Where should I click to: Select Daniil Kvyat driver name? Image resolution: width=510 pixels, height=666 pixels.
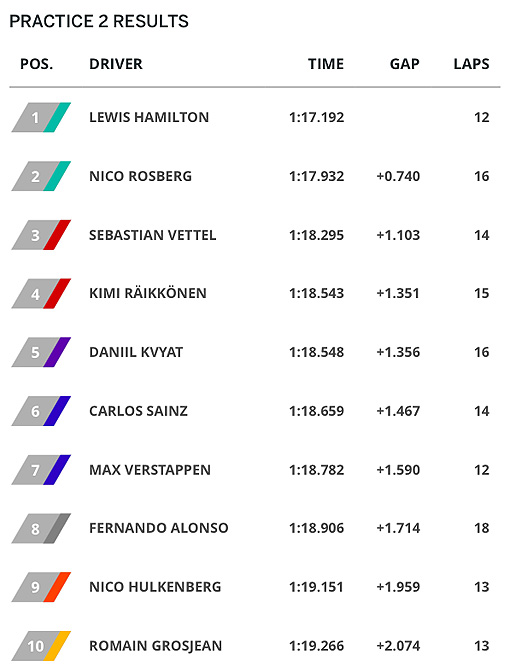(136, 352)
